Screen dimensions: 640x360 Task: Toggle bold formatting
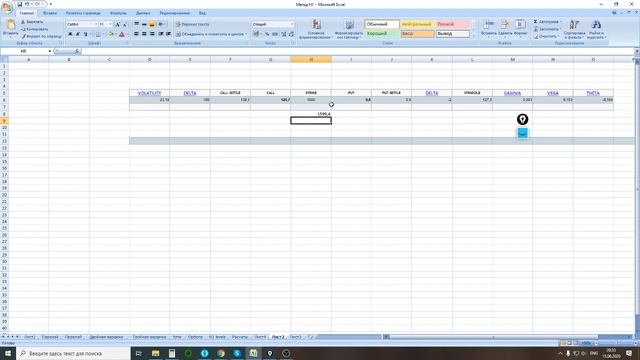click(70, 34)
